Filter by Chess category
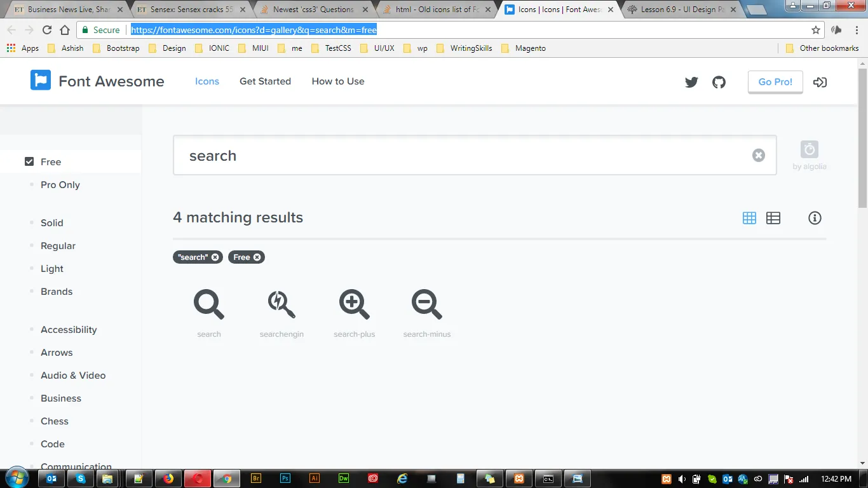Image resolution: width=868 pixels, height=488 pixels. pyautogui.click(x=55, y=421)
